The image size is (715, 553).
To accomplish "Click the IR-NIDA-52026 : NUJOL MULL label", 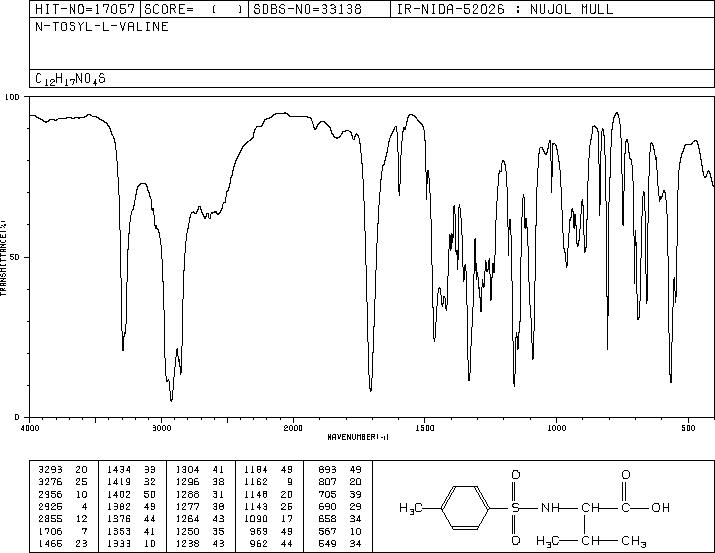I will click(505, 9).
